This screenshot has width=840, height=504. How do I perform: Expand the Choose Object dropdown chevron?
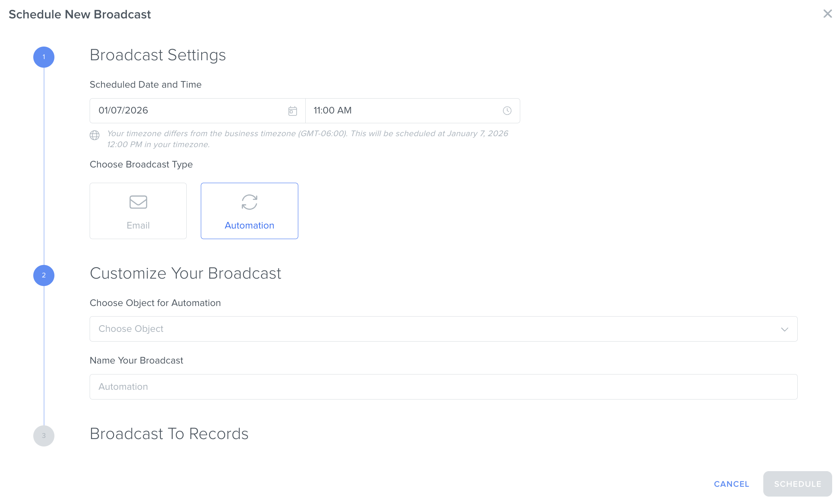[x=784, y=329]
